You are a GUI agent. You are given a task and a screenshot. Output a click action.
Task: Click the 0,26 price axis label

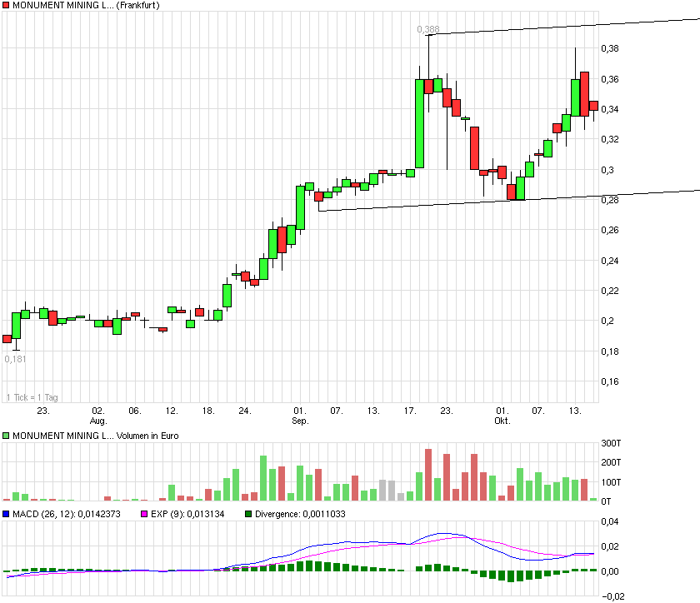[x=610, y=231]
